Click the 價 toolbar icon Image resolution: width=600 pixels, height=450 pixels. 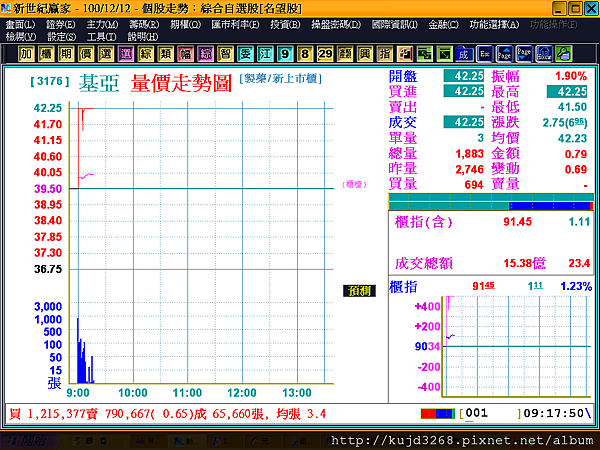(x=86, y=54)
